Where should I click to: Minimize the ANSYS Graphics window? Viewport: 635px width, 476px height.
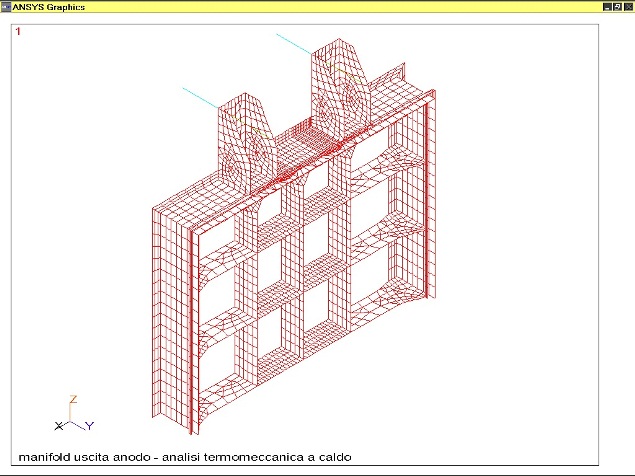(607, 7)
